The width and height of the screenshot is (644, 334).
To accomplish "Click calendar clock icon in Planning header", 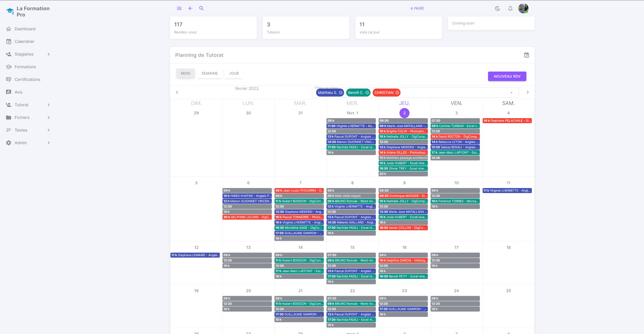I will click(x=526, y=55).
